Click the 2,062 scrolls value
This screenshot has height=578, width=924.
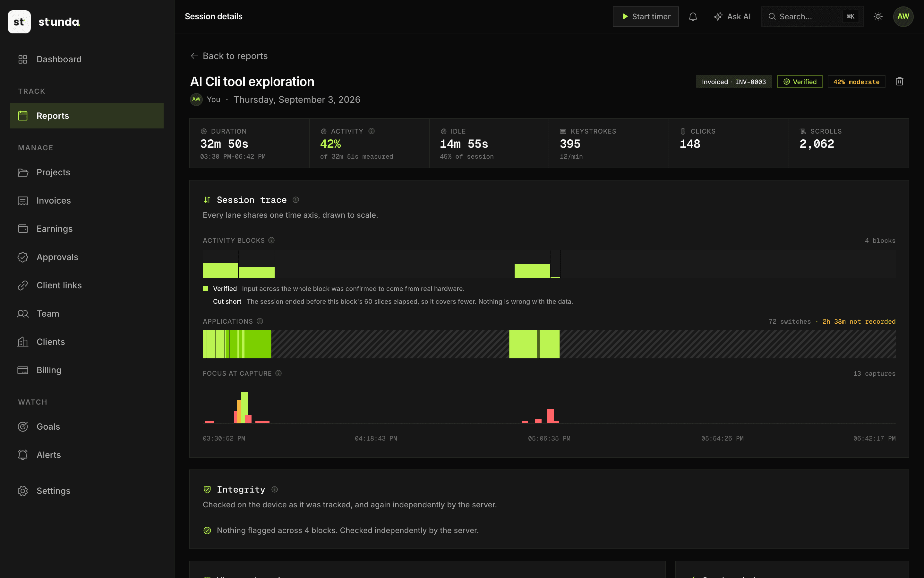click(x=817, y=144)
